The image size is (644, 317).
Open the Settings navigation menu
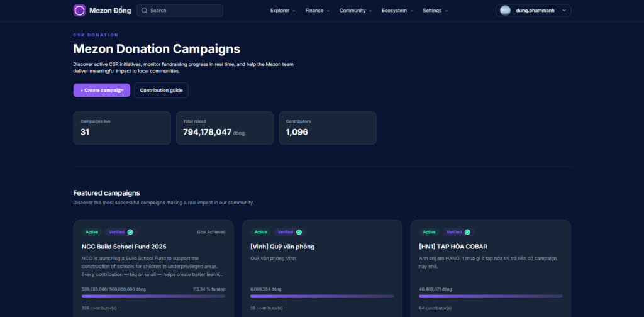coord(435,11)
